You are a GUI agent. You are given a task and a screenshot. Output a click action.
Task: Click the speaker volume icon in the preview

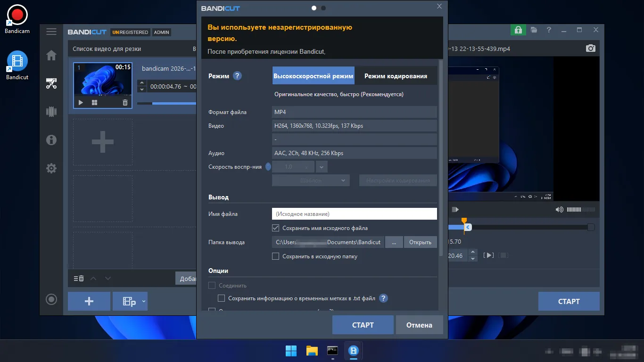[x=560, y=209]
